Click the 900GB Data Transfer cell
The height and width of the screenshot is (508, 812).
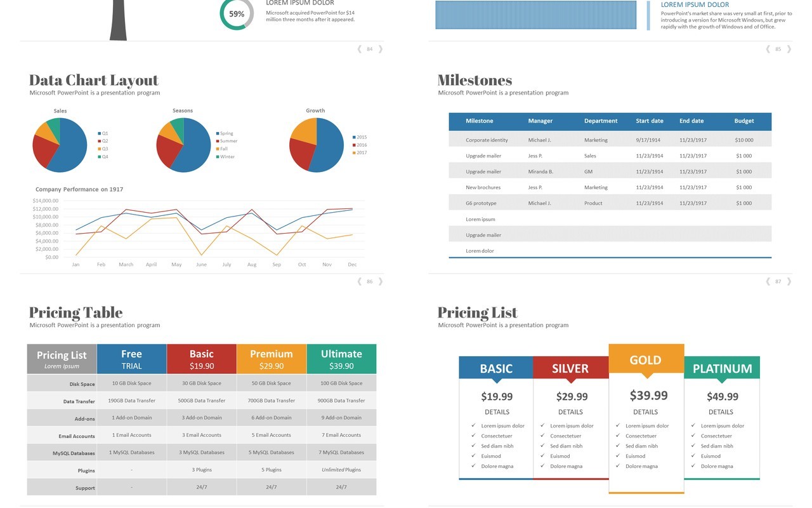[x=341, y=401]
